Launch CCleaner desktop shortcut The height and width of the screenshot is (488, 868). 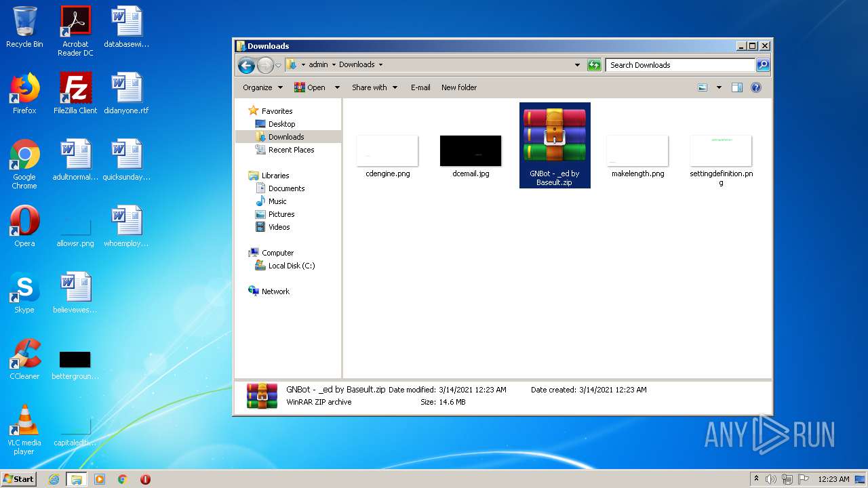click(x=24, y=359)
